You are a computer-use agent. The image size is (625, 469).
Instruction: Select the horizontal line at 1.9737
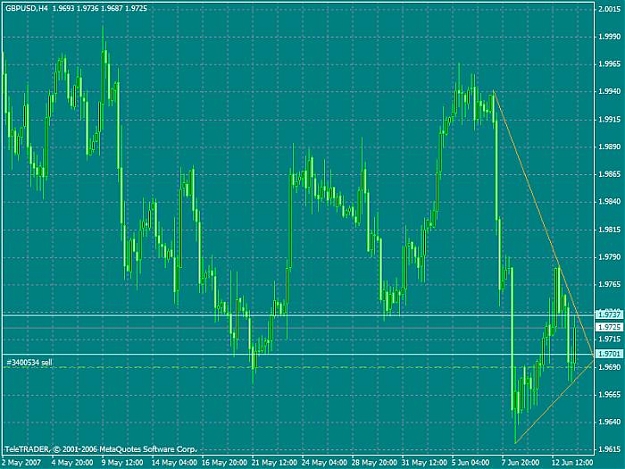point(298,315)
